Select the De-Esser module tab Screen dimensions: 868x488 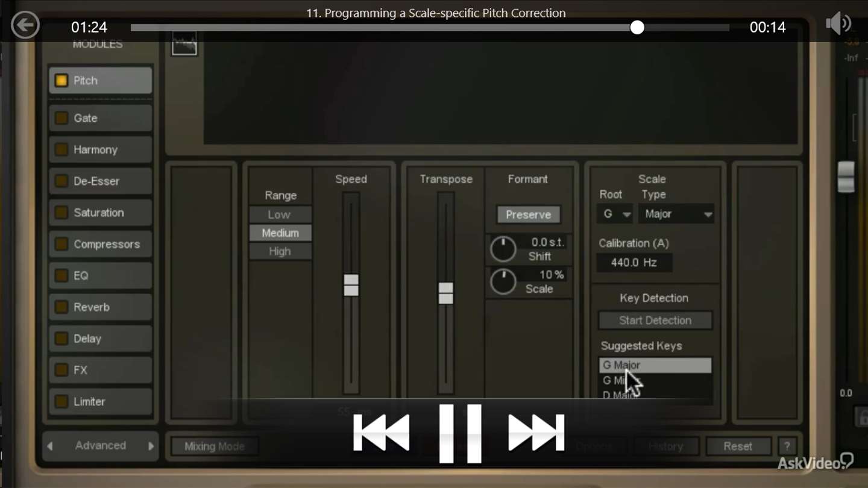point(100,181)
